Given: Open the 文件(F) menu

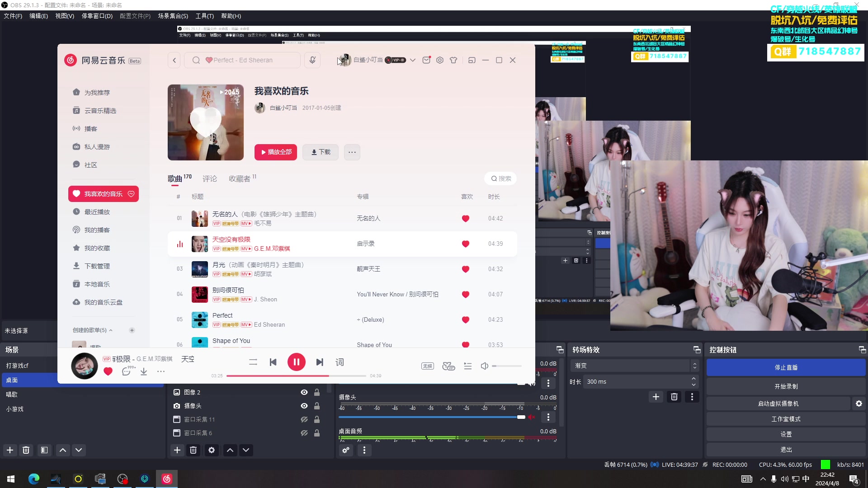Looking at the screenshot, I should tap(13, 16).
